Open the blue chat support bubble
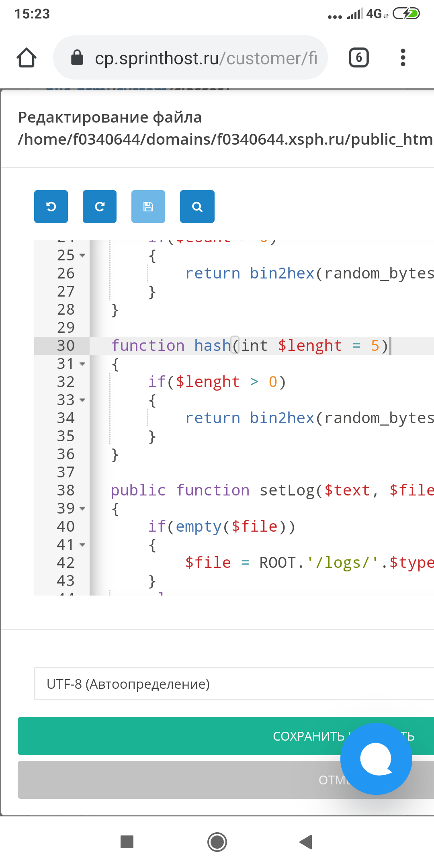Viewport: 434px width, 868px height. click(376, 759)
